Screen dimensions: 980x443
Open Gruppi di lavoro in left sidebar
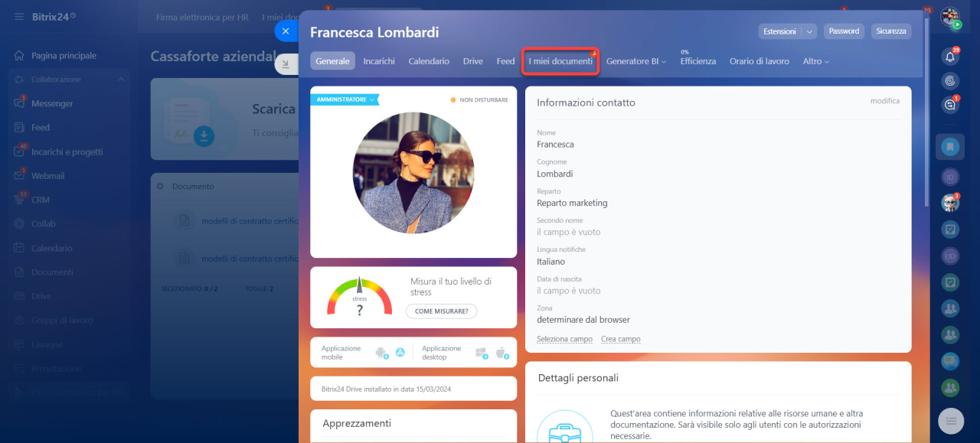click(62, 321)
